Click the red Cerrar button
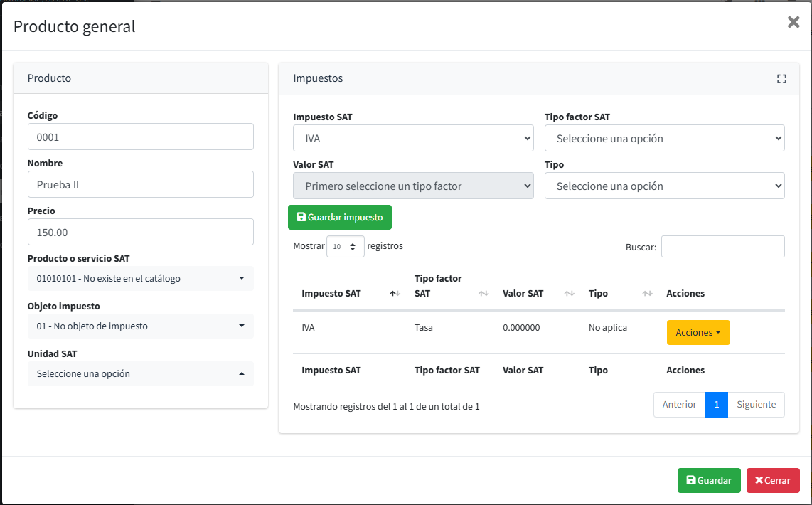 (772, 480)
